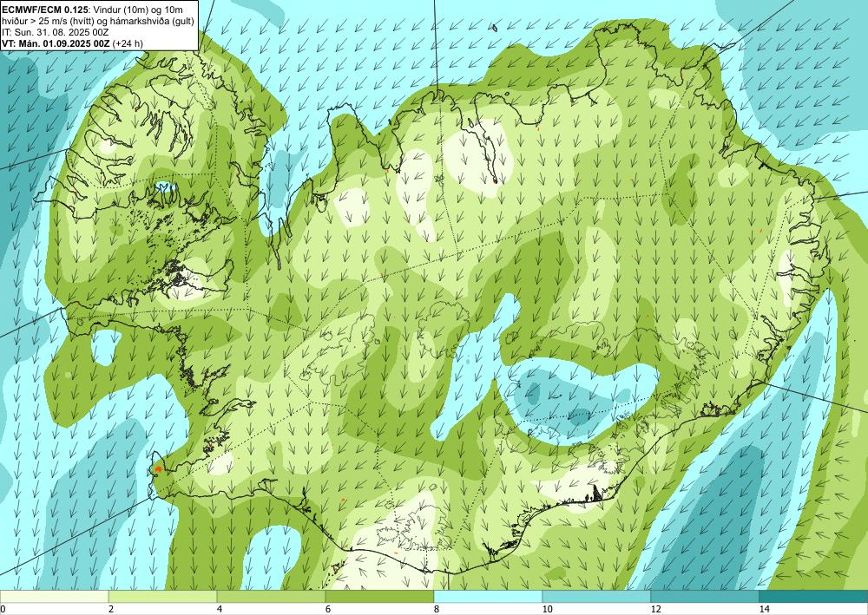This screenshot has width=868, height=615.
Task: Click the legend label '4'
Action: pyautogui.click(x=220, y=609)
